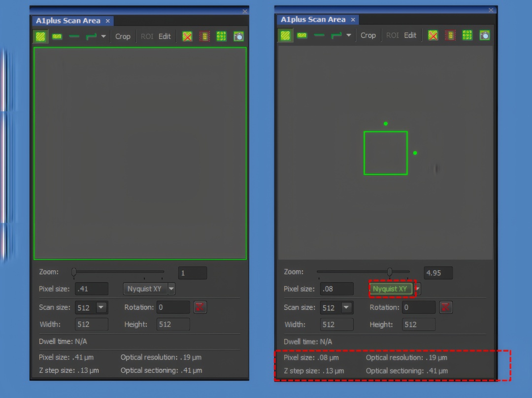Close the right A1plus Scan Area tab
This screenshot has height=398, width=532.
[x=353, y=20]
